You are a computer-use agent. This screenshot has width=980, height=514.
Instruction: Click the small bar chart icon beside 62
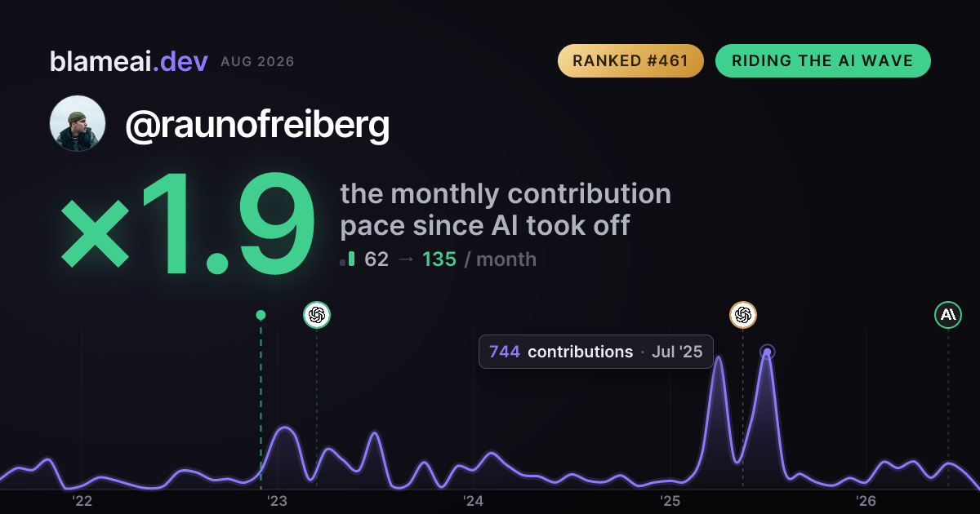tap(347, 259)
